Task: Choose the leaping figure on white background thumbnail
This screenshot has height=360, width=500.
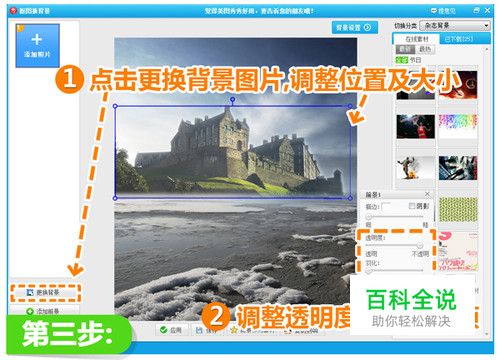Action: tap(416, 168)
